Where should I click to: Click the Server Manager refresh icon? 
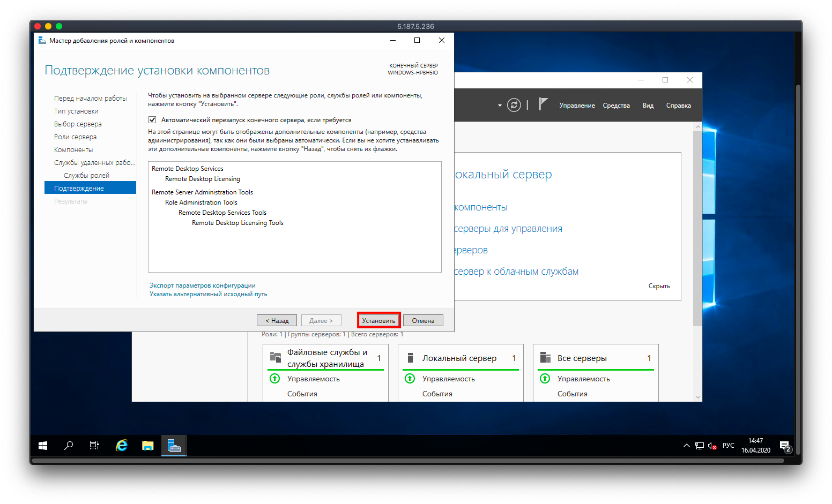tap(514, 105)
